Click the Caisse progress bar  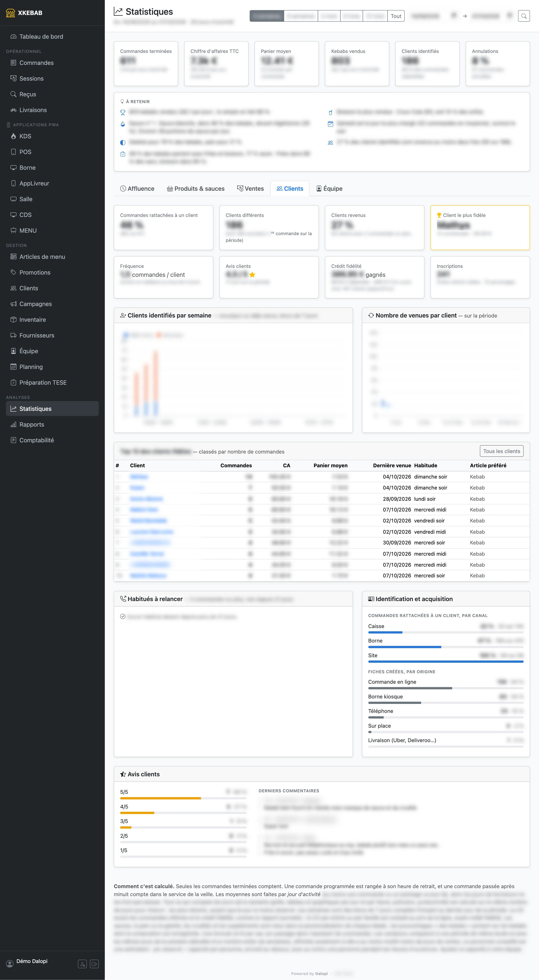pos(446,632)
